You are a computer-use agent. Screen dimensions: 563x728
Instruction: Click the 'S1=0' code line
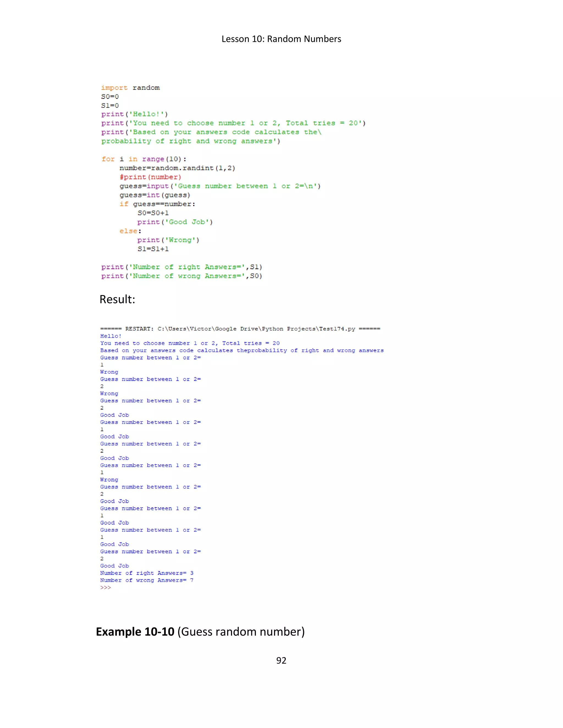pos(110,106)
